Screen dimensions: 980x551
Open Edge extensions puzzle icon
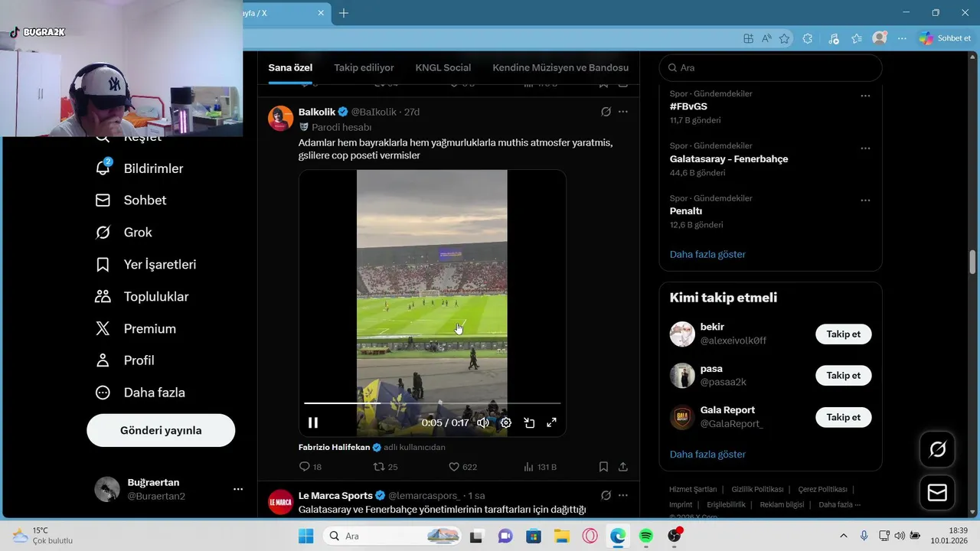click(x=807, y=38)
